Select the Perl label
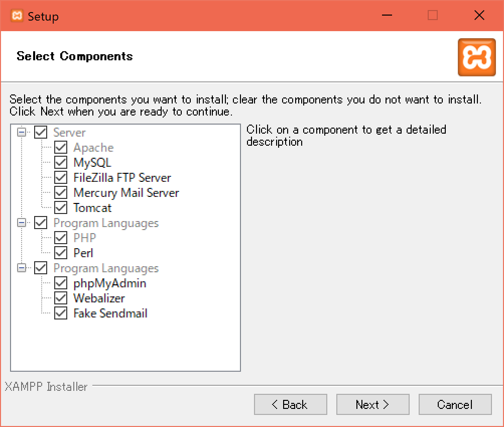 [83, 253]
